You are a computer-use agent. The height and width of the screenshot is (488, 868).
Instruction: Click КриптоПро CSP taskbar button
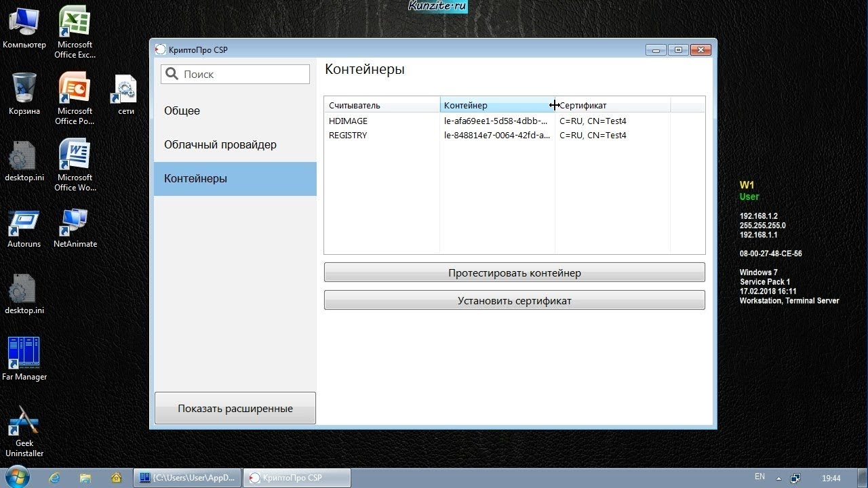pos(296,478)
